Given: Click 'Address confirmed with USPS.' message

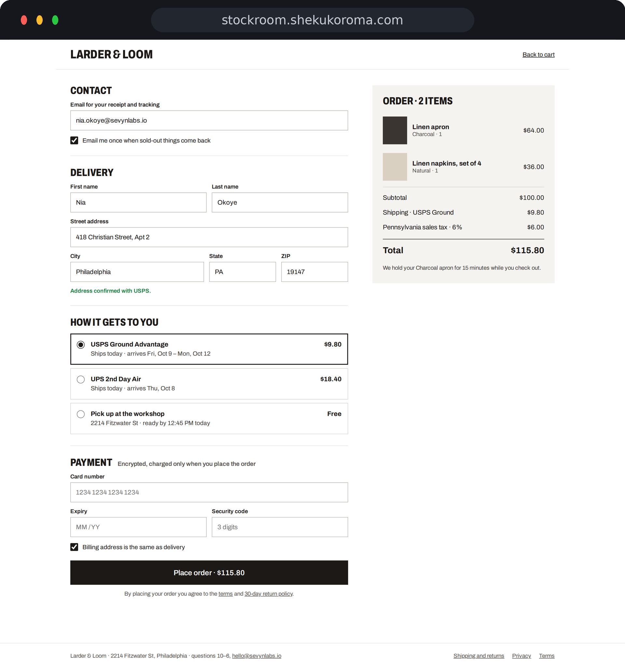Looking at the screenshot, I should point(111,291).
